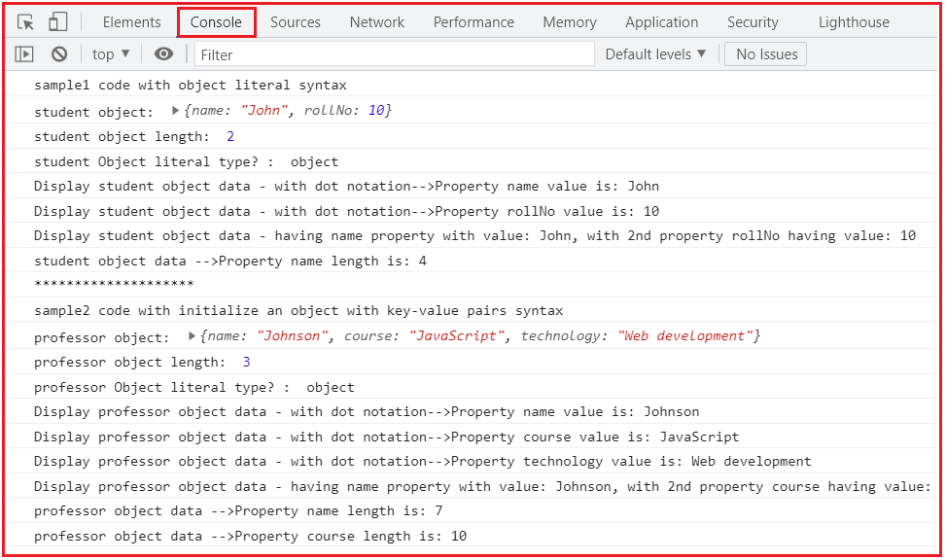Open the console sidebar panel icon
Image resolution: width=946 pixels, height=560 pixels.
coord(23,53)
